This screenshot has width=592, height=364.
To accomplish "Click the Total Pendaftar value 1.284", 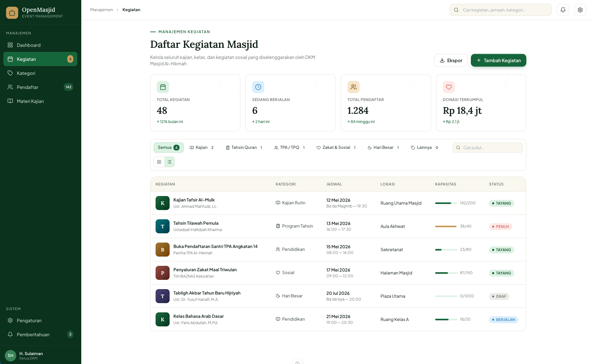I will 358,111.
